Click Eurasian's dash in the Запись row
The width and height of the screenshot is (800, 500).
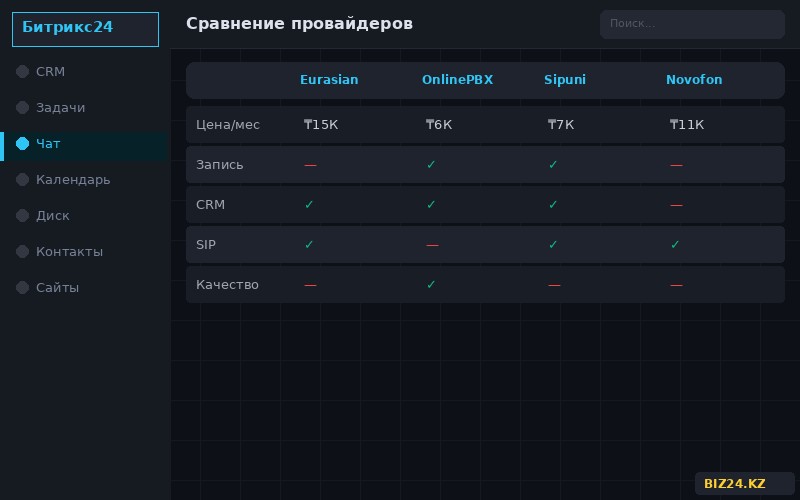(310, 165)
